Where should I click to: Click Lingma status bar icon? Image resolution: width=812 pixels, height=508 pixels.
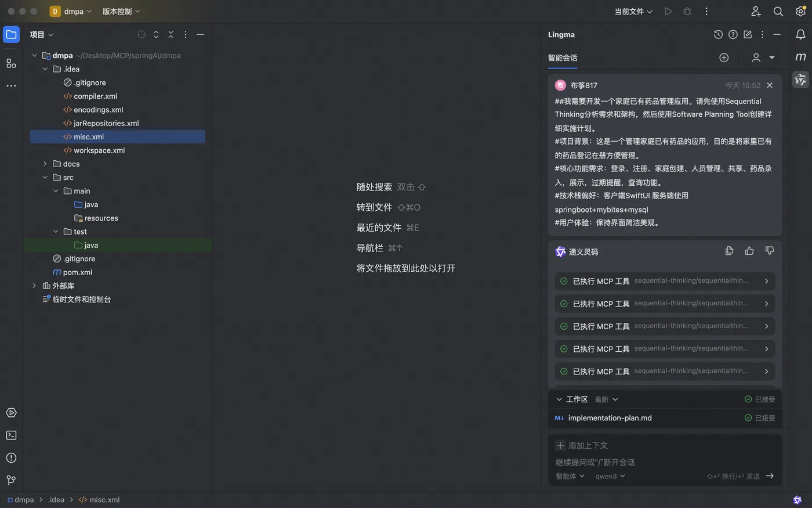pos(797,500)
